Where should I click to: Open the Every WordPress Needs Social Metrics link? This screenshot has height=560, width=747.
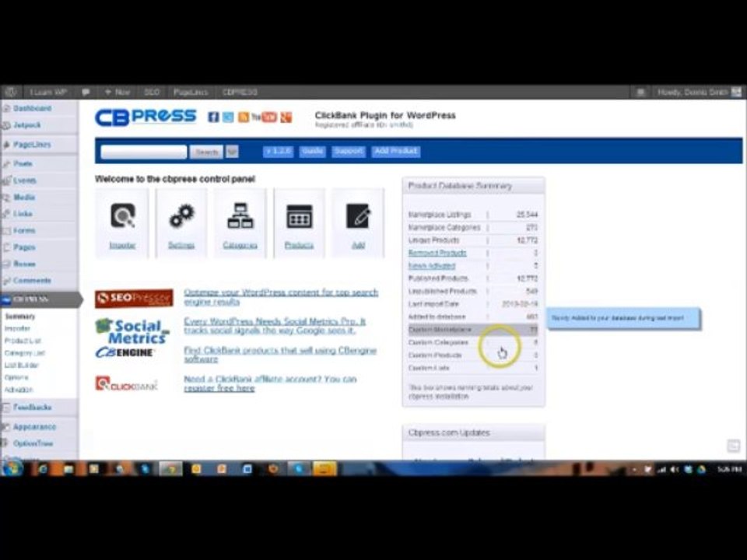click(x=275, y=326)
